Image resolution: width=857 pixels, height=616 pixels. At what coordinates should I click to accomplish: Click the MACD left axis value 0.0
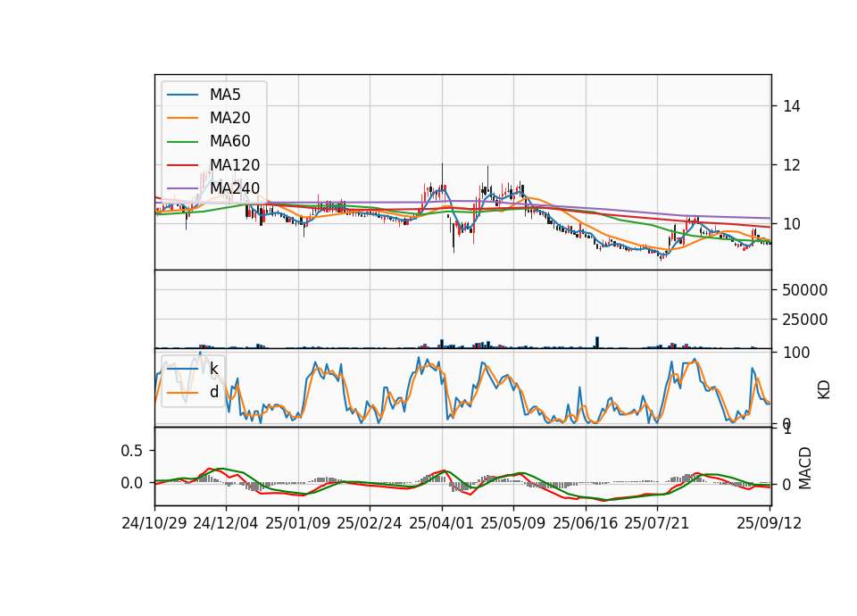point(132,483)
